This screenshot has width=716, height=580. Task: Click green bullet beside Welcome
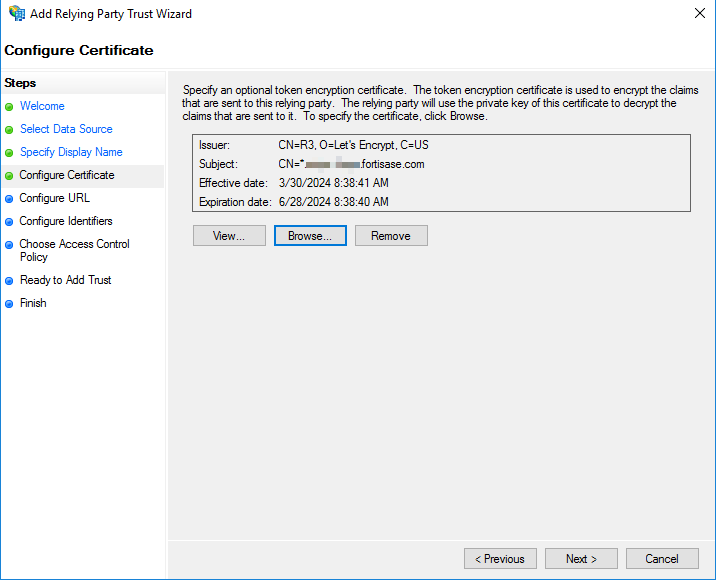point(9,107)
